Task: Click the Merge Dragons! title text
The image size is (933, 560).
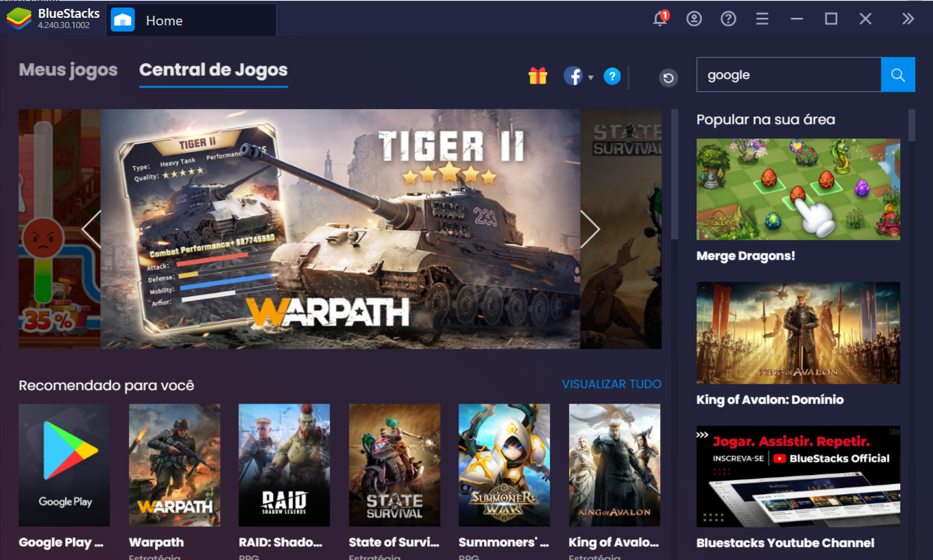Action: (746, 256)
